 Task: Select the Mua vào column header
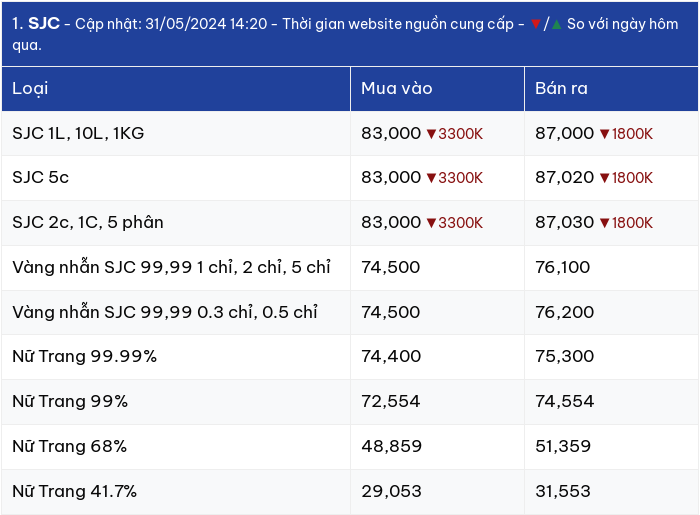tap(437, 89)
